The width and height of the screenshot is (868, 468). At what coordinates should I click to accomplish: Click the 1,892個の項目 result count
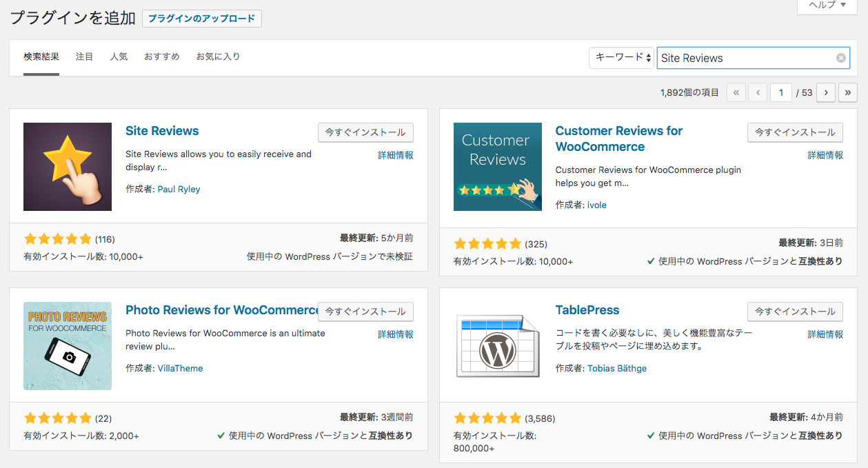(689, 92)
